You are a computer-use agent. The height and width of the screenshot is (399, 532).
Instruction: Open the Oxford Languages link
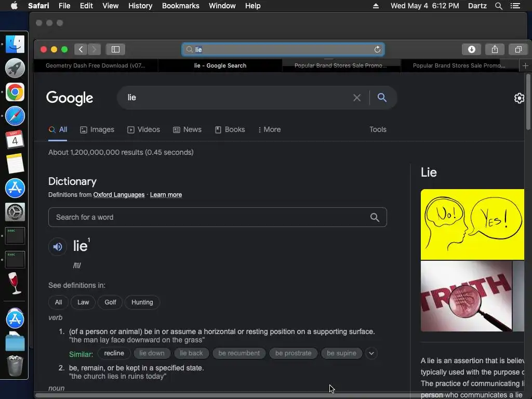[119, 195]
